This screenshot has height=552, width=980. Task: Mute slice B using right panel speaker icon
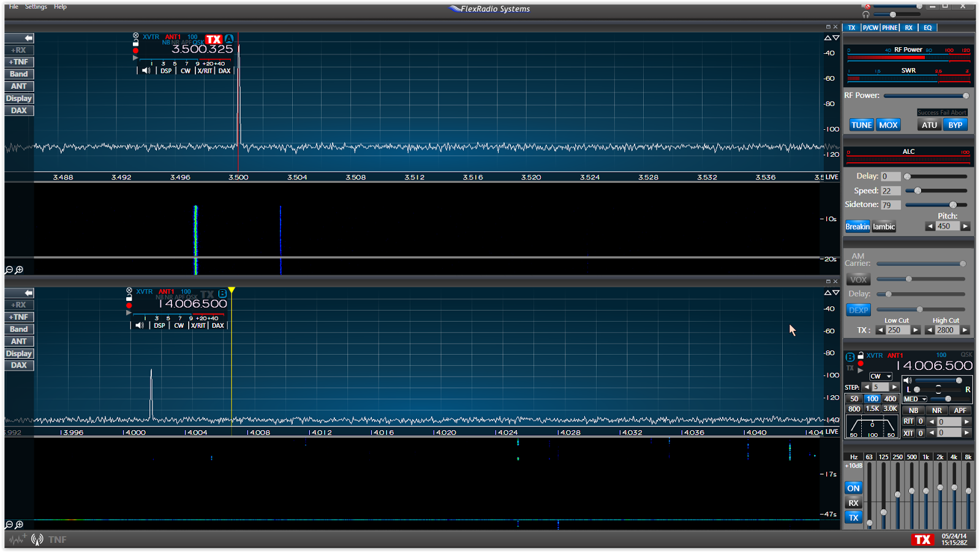908,380
